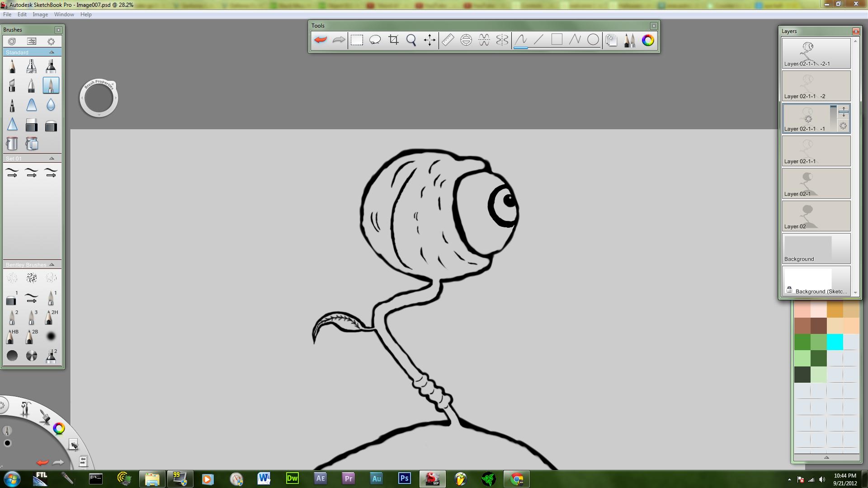Select layer 'Layer 02-1-1 -2'

816,86
